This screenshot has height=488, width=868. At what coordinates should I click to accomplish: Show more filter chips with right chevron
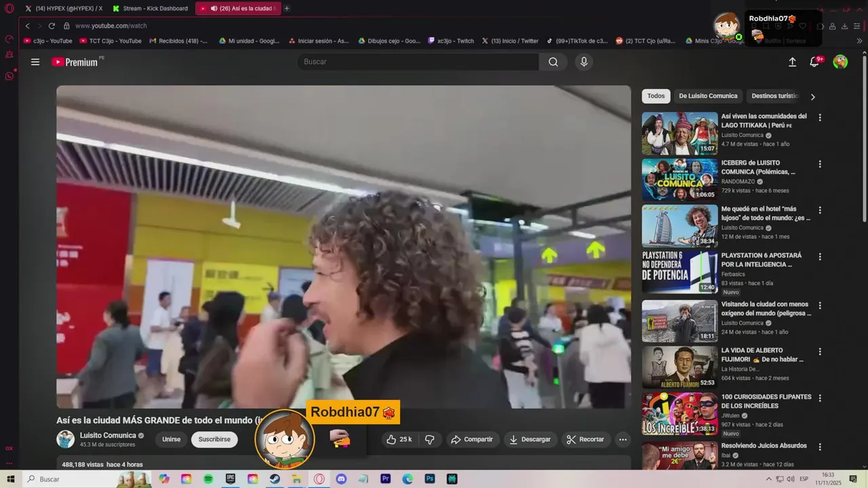[x=812, y=96]
